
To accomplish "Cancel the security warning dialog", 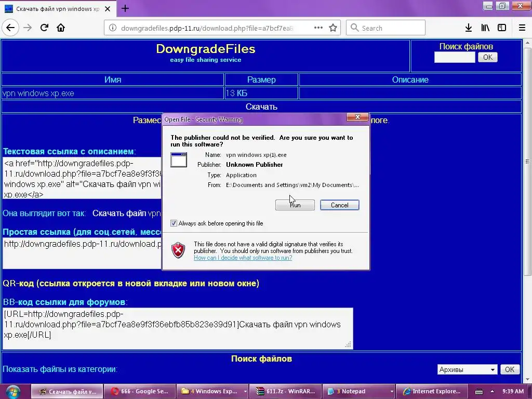I will [340, 205].
